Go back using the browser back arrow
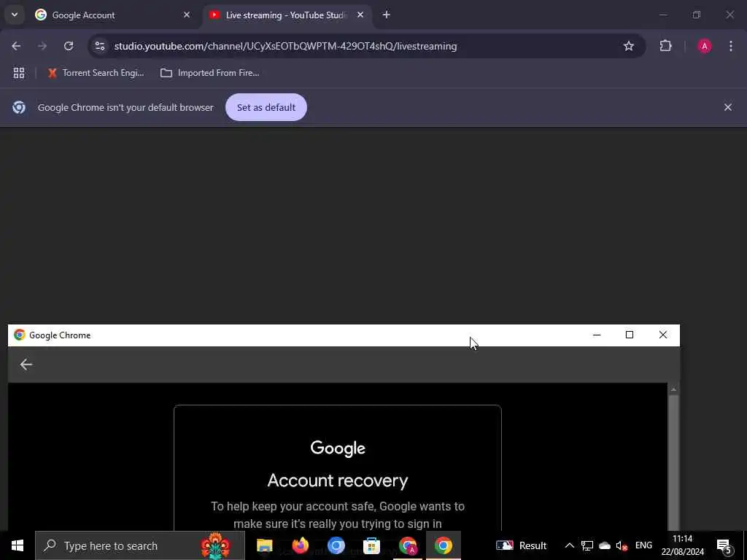 [x=16, y=46]
